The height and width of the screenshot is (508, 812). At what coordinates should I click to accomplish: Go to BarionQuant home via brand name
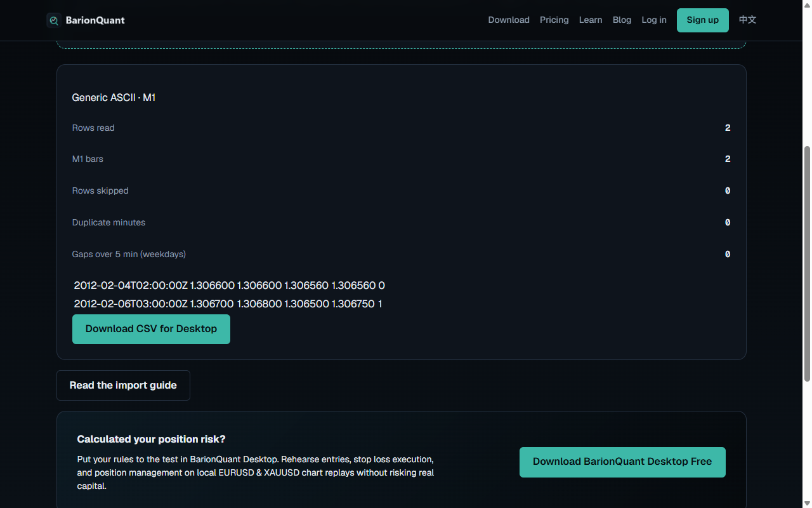coord(95,20)
